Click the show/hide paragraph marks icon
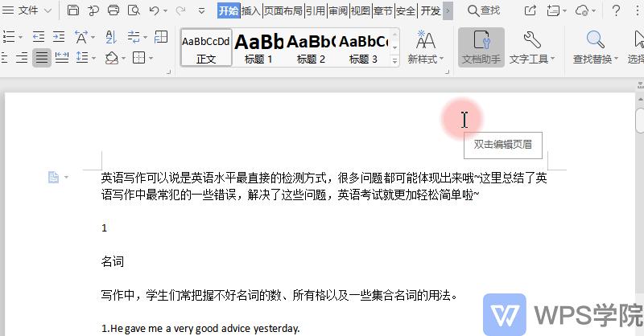This screenshot has width=644, height=336. pos(134,37)
